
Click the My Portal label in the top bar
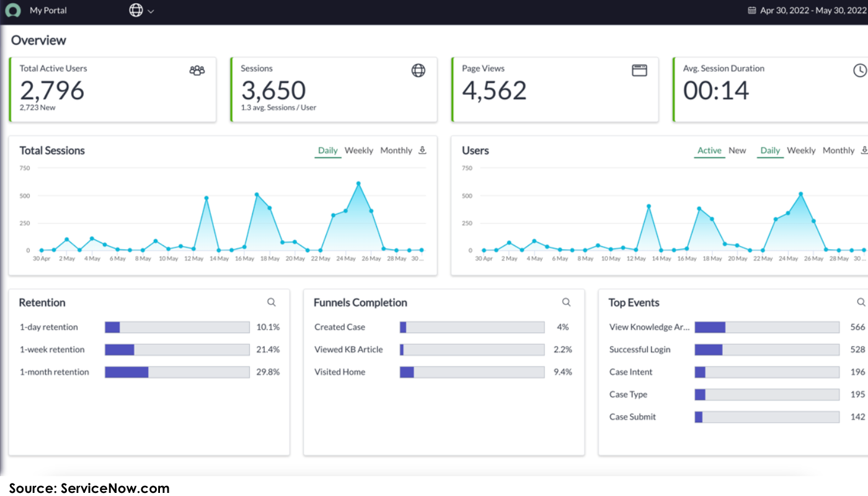[x=48, y=11]
